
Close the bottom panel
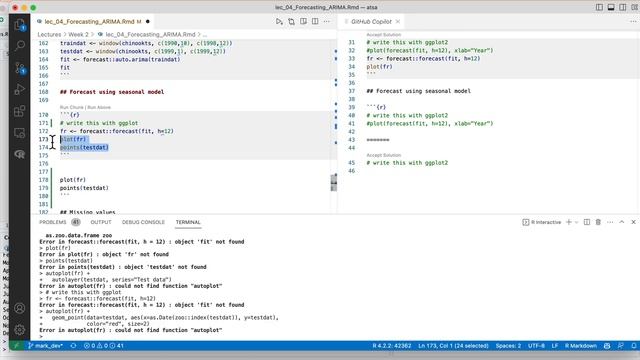pos(633,222)
